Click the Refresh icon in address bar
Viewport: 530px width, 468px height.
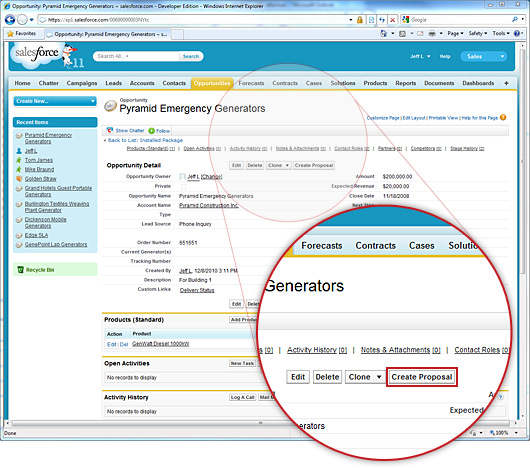point(382,20)
